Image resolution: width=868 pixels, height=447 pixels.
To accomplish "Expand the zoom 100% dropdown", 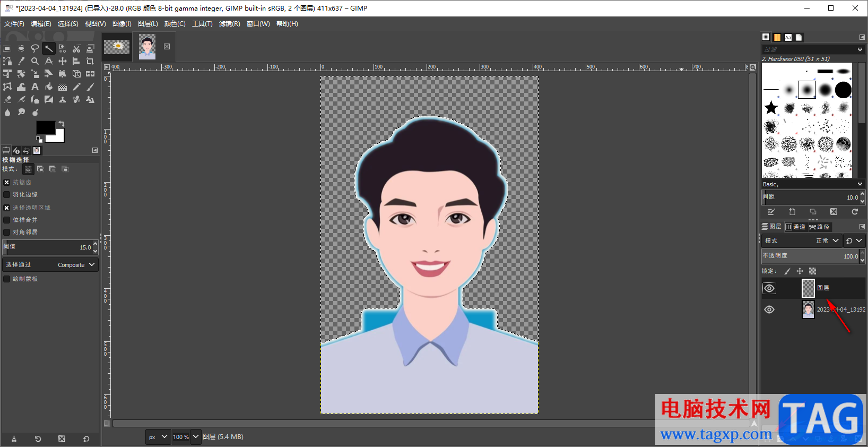I will (196, 436).
